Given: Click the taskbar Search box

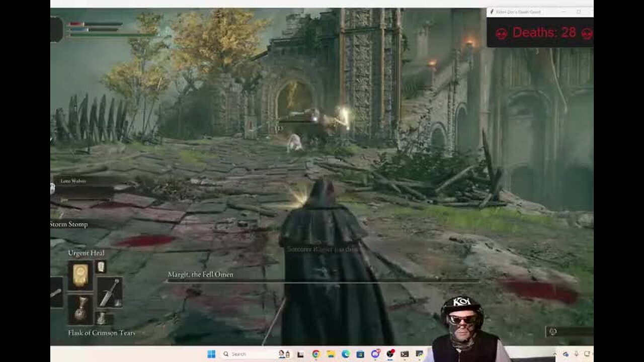Looking at the screenshot, I should coord(256,354).
